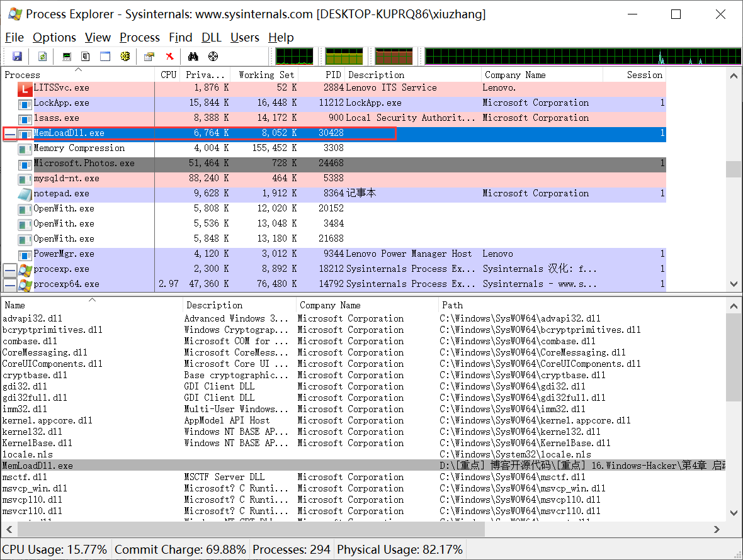
Task: Sort upper pane by Company Name header
Action: [x=542, y=75]
